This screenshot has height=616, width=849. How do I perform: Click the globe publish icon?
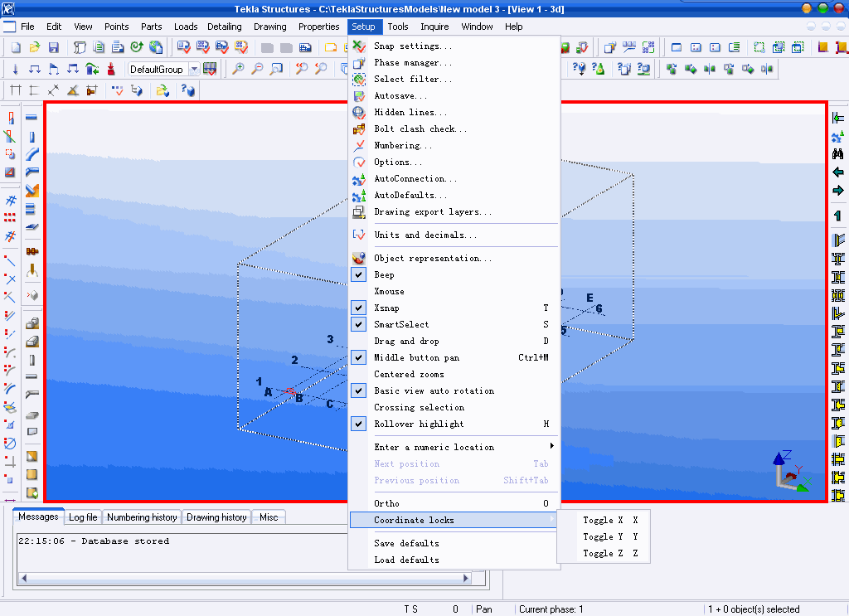pyautogui.click(x=156, y=47)
